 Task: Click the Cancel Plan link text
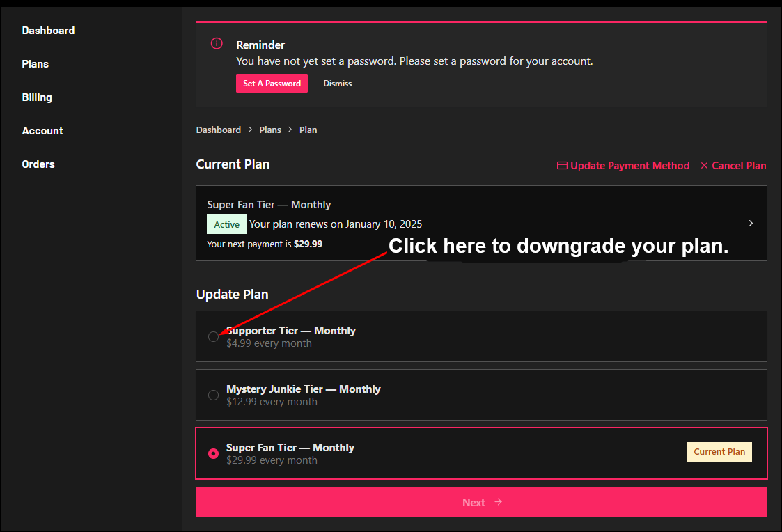[739, 166]
